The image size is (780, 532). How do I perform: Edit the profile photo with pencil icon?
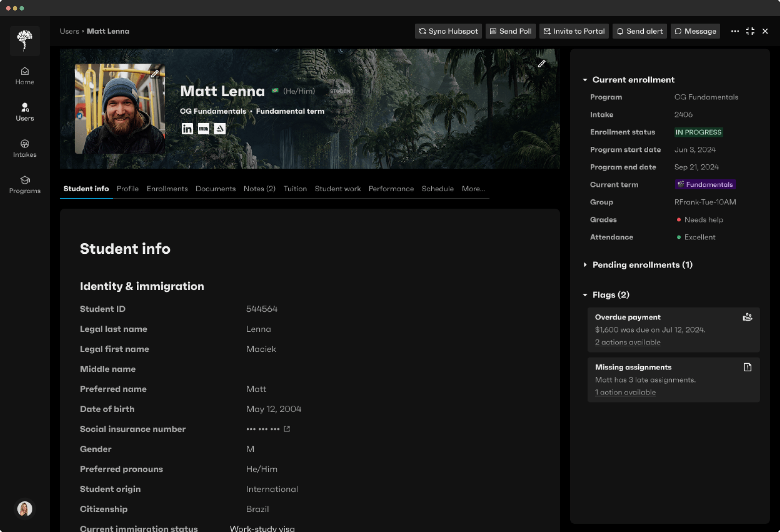click(155, 74)
